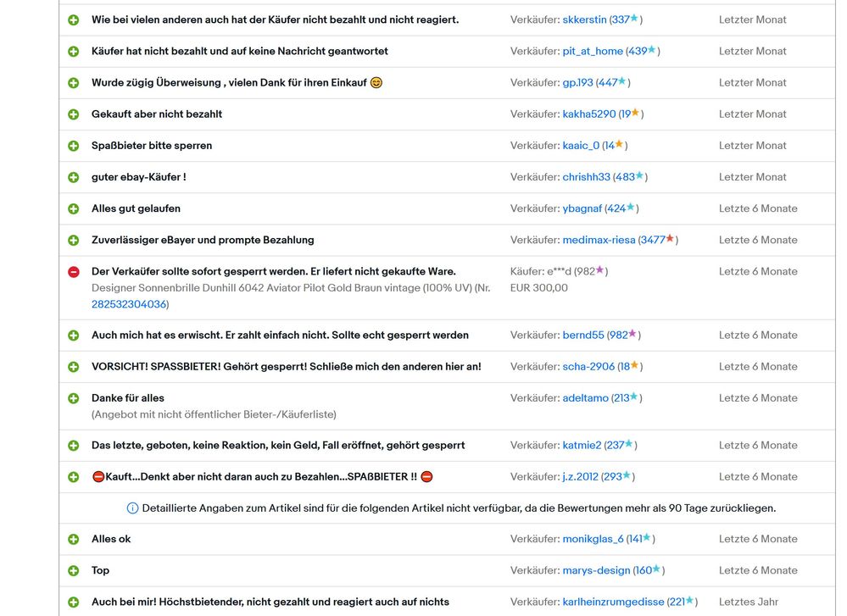
Task: Open chrishh33's seller profile
Action: 586,177
